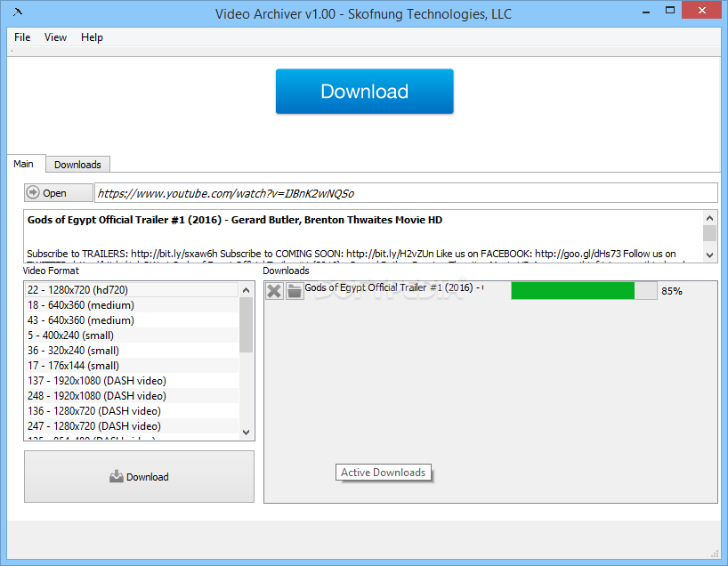Click the video title in description box
This screenshot has width=728, height=566.
[235, 220]
